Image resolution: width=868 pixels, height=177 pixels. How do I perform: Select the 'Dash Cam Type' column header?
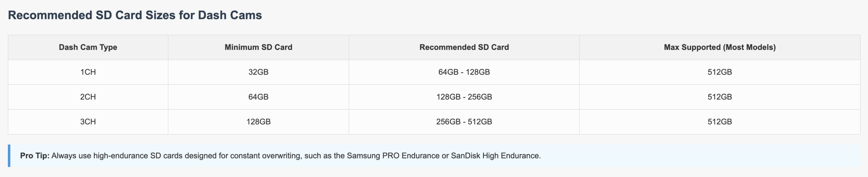88,47
